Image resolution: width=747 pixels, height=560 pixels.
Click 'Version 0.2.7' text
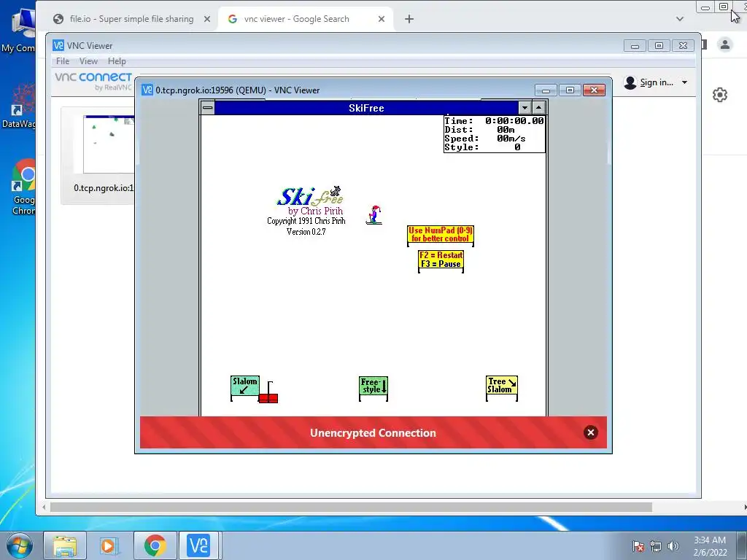[x=306, y=232]
